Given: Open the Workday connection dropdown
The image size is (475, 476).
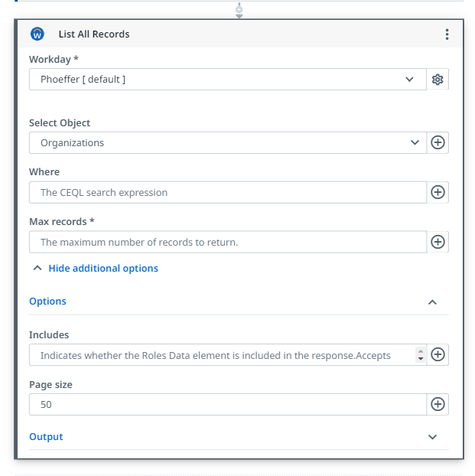Looking at the screenshot, I should click(x=227, y=80).
